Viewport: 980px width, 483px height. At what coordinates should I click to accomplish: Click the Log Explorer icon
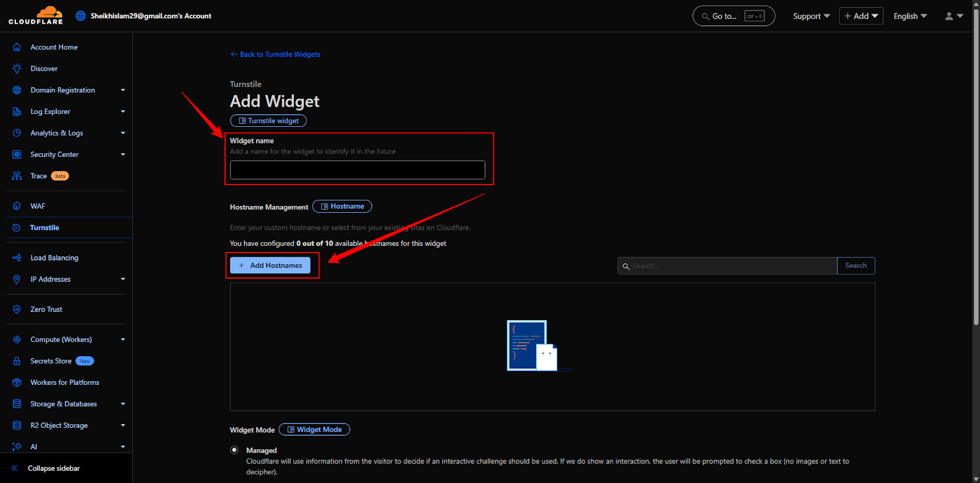17,112
